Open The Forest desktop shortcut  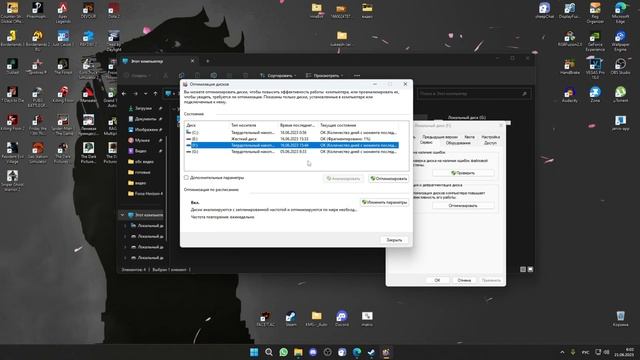click(63, 66)
